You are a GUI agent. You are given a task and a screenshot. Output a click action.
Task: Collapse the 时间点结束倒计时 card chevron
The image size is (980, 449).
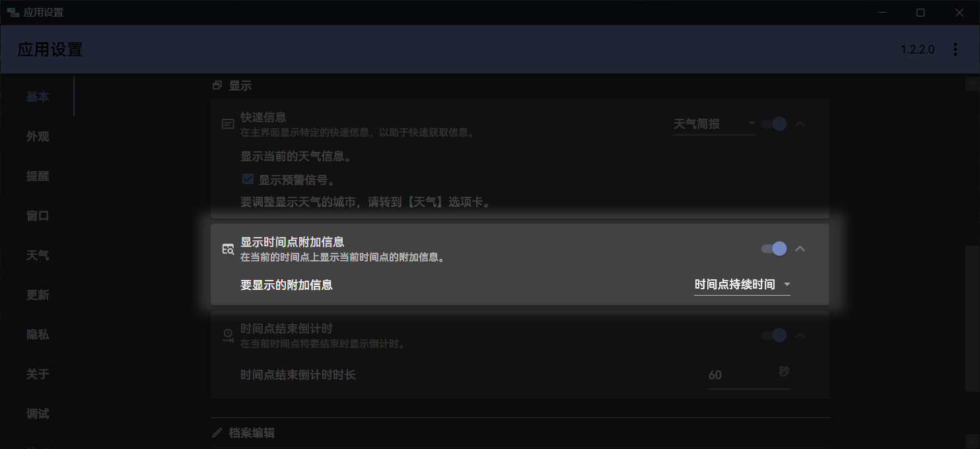(x=800, y=335)
